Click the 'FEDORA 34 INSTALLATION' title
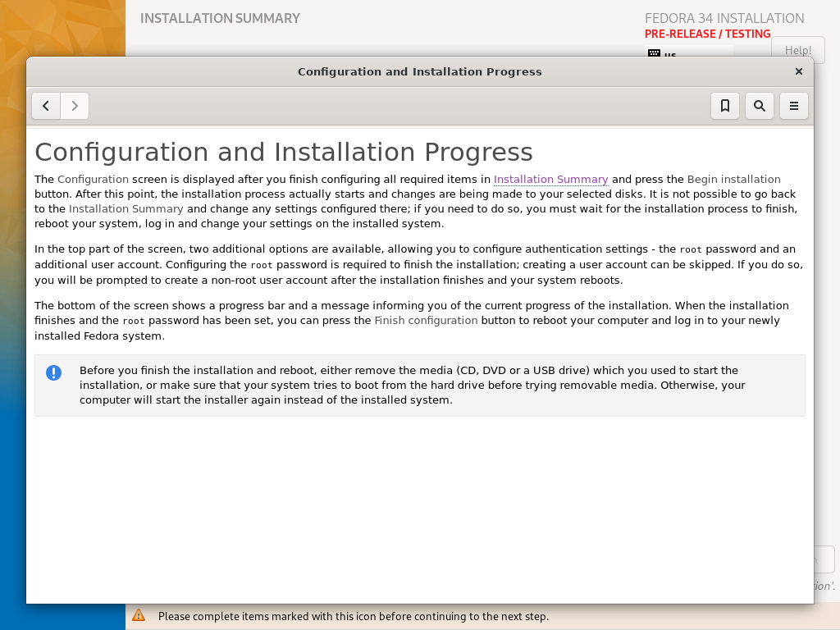 (x=724, y=18)
